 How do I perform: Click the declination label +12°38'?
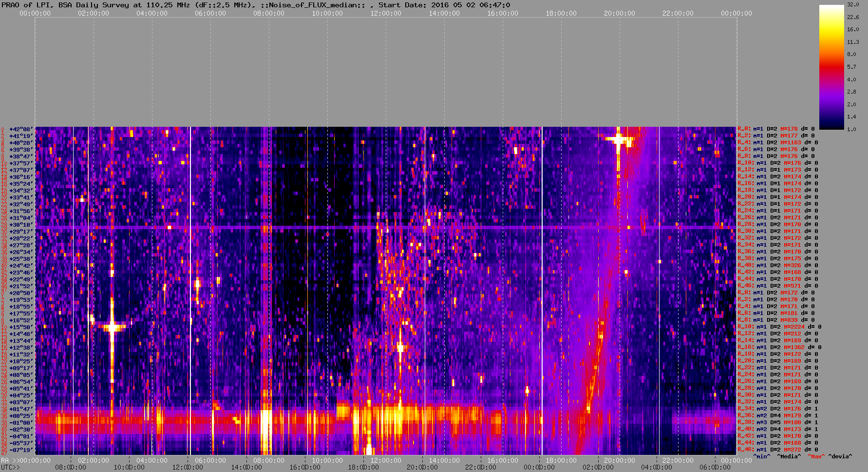pyautogui.click(x=21, y=348)
